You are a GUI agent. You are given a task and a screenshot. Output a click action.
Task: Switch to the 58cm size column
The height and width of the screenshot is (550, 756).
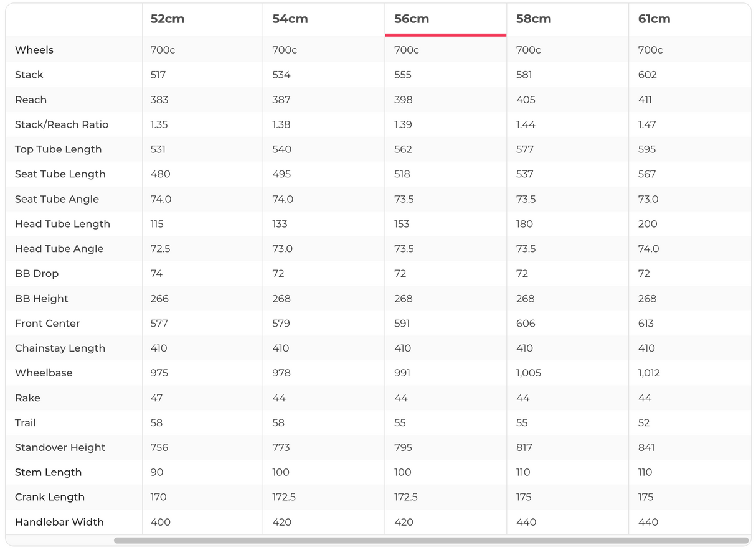click(534, 19)
